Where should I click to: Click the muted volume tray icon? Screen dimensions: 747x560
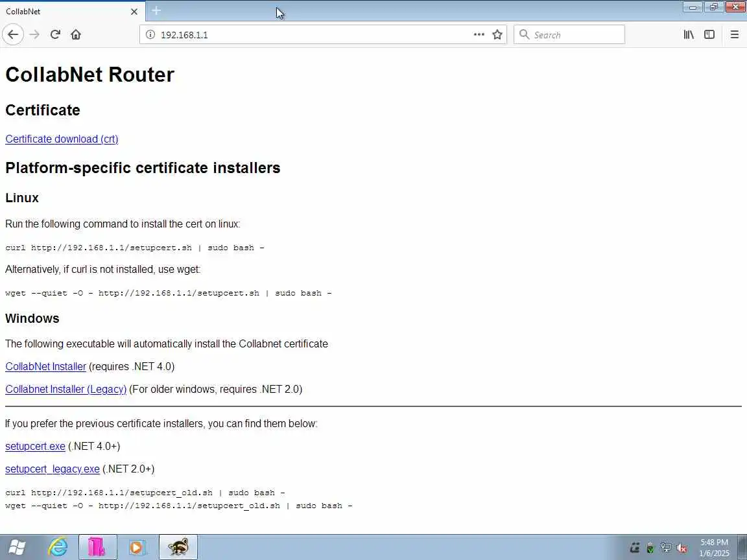tap(682, 548)
